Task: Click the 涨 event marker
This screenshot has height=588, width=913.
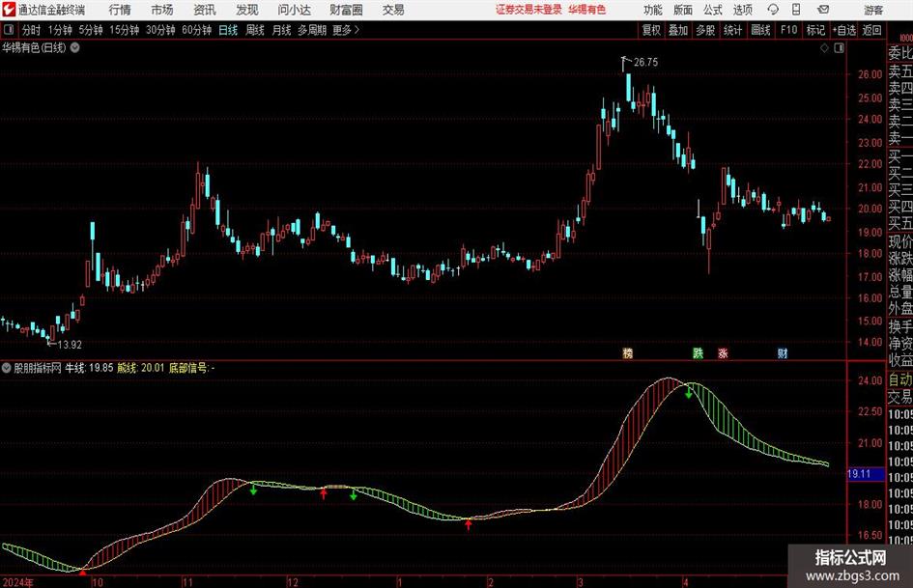Action: point(723,353)
